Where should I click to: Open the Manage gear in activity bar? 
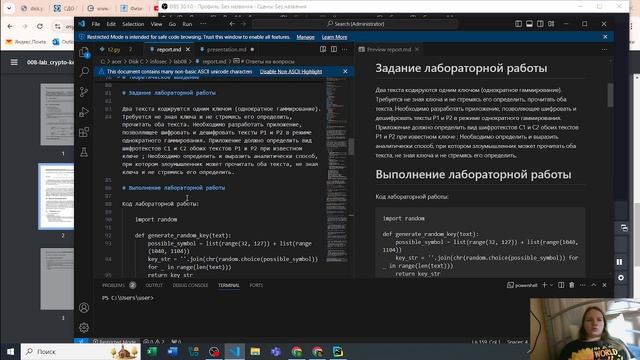click(x=84, y=327)
